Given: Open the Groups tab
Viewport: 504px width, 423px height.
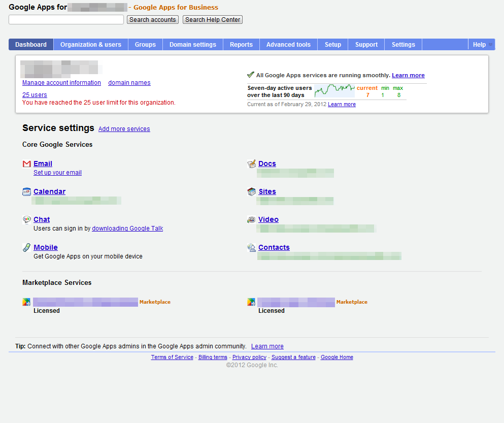Looking at the screenshot, I should [x=145, y=44].
